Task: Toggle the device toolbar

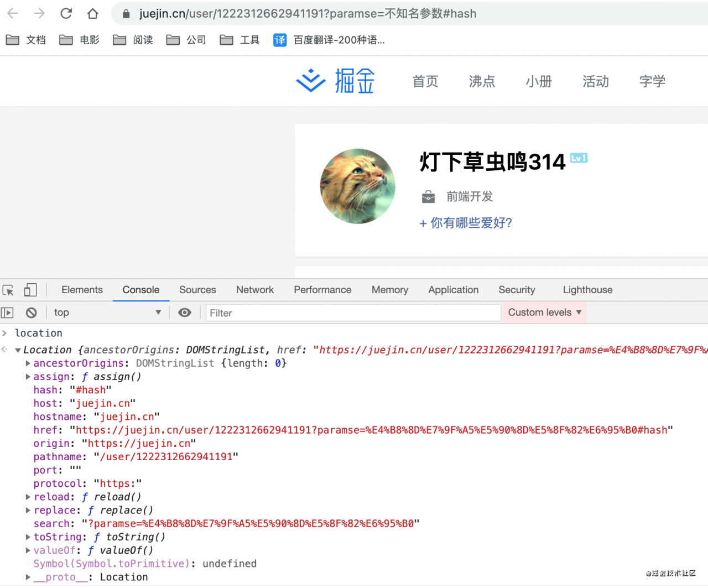Action: [30, 289]
